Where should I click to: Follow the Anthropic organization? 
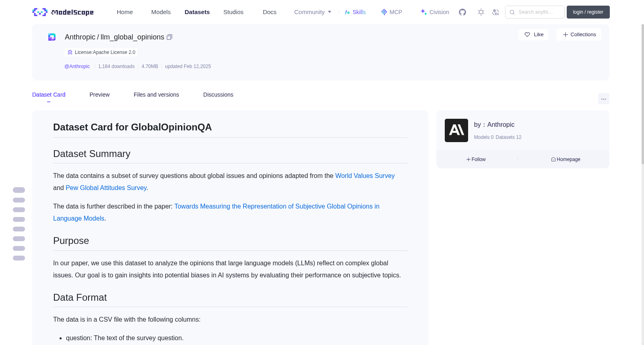476,159
